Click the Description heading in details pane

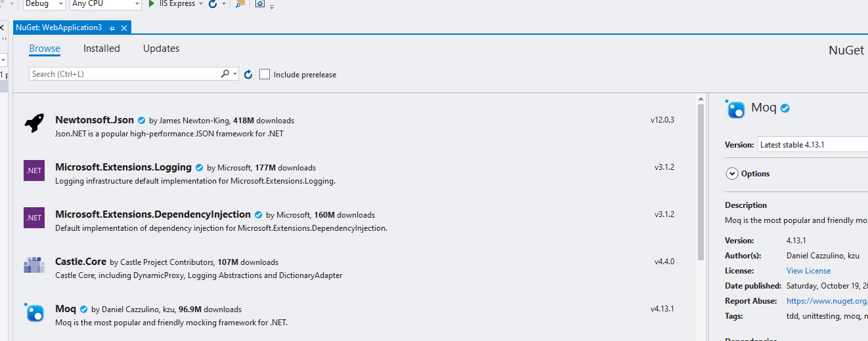tap(746, 205)
